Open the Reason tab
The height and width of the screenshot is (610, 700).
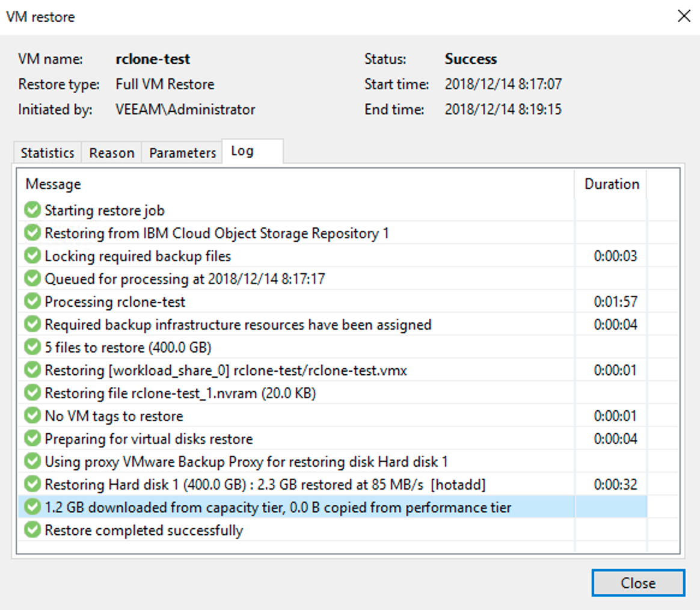(112, 153)
